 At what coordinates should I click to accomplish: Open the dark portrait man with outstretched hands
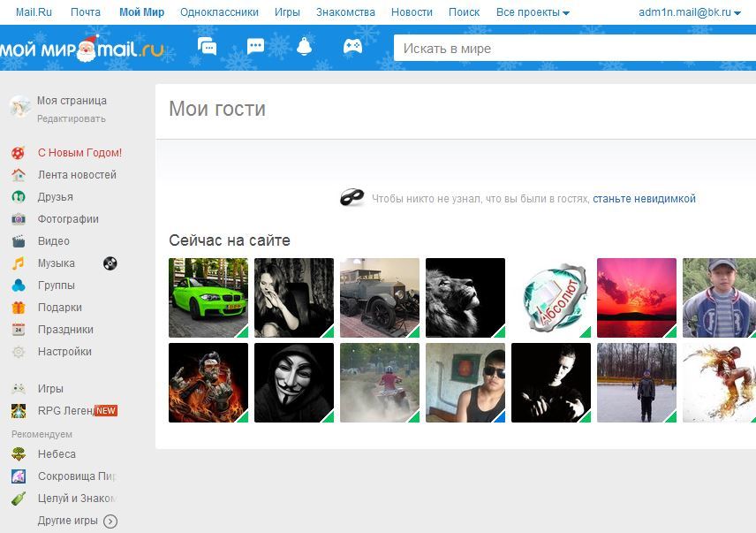click(x=551, y=383)
